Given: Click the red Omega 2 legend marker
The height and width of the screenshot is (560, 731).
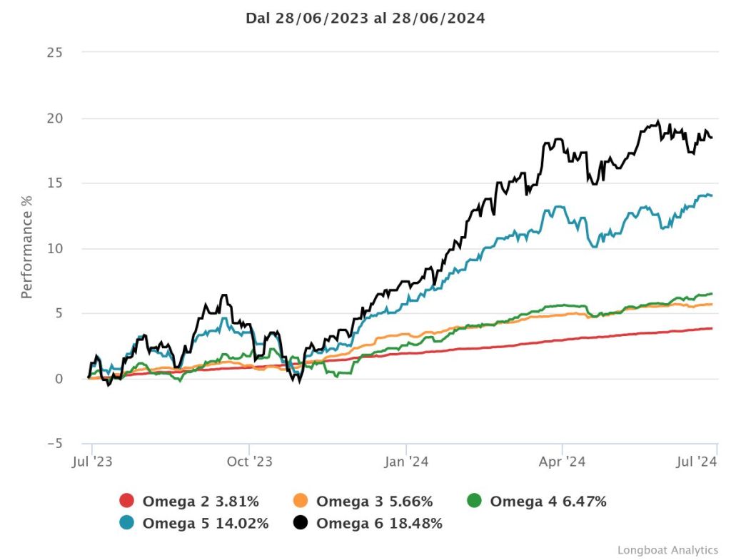Looking at the screenshot, I should coord(126,502).
